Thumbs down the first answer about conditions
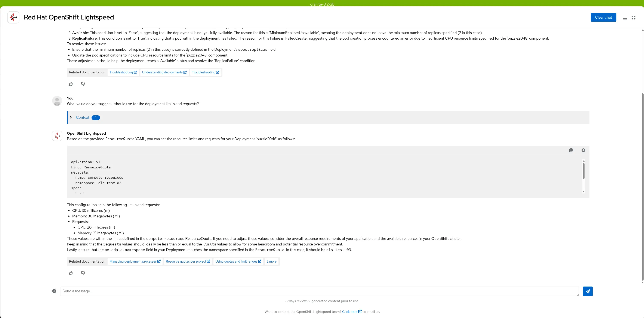The width and height of the screenshot is (644, 318). (83, 84)
